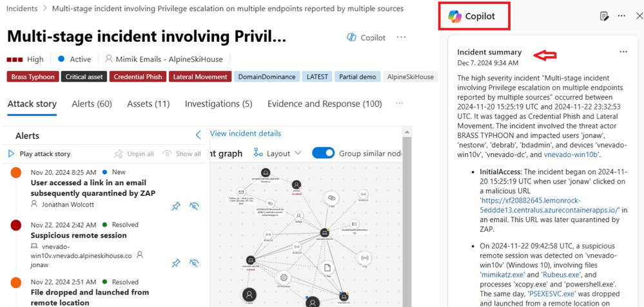Click vnevado-win10b device link in summary
Viewport: 644px width, 307px height.
click(x=571, y=154)
